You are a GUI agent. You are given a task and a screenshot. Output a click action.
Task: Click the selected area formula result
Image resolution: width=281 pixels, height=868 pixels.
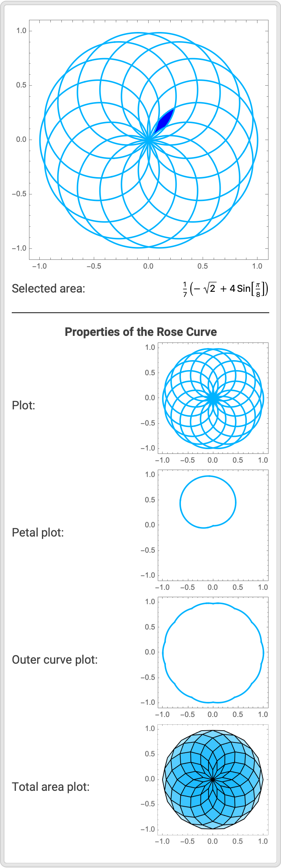click(225, 289)
